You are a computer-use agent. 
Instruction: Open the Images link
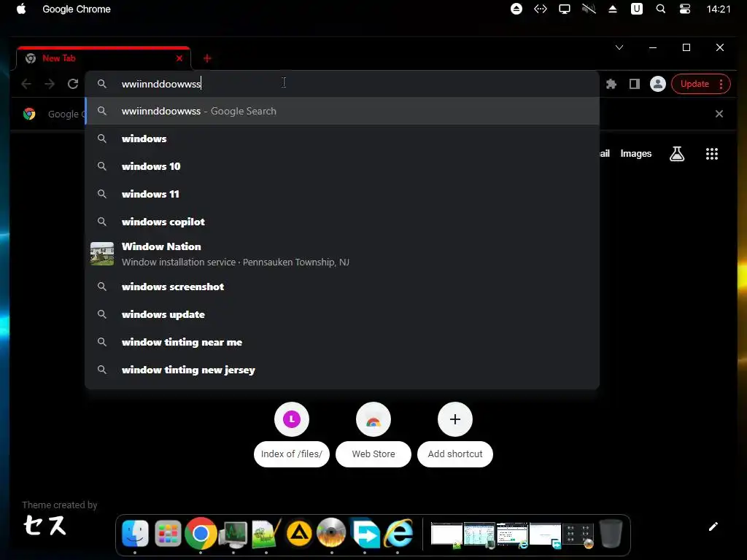pyautogui.click(x=635, y=153)
